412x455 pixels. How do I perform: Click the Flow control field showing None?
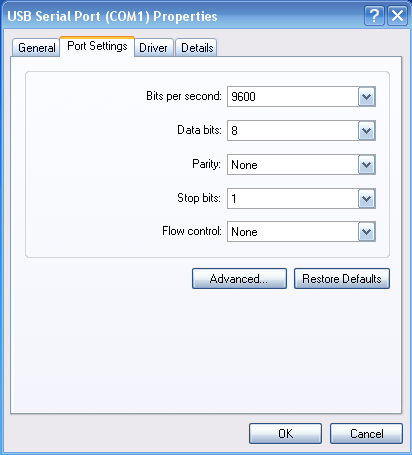293,231
